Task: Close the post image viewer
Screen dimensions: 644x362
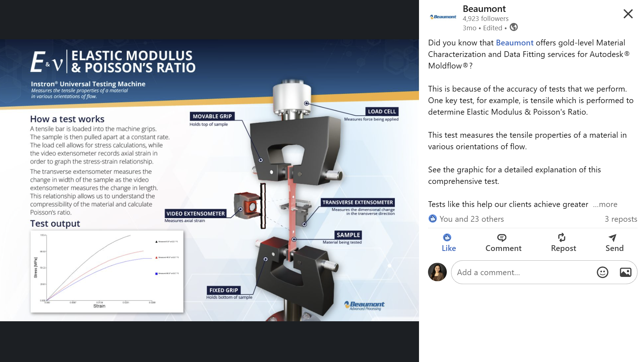Action: (x=628, y=14)
